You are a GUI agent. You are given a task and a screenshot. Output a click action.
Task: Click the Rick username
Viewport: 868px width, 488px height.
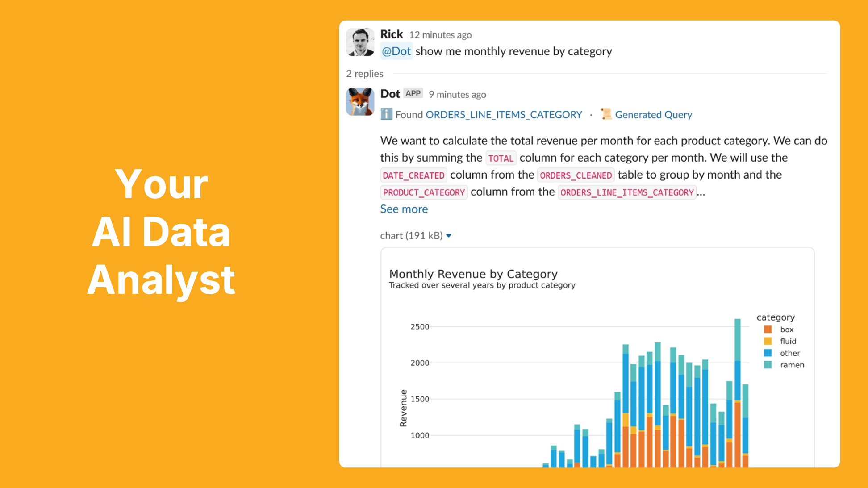(x=392, y=34)
